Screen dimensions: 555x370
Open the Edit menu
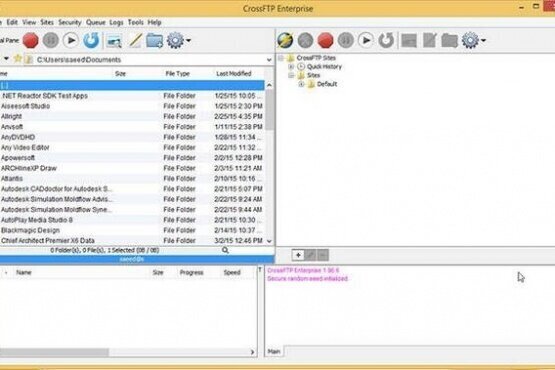(x=12, y=22)
